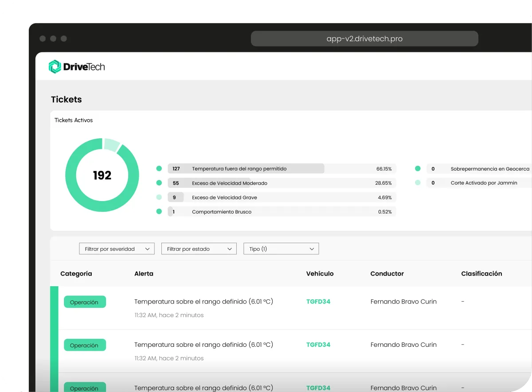Image resolution: width=532 pixels, height=392 pixels.
Task: Click the dot beside Exceso de Velocidad Moderado
Action: point(159,183)
